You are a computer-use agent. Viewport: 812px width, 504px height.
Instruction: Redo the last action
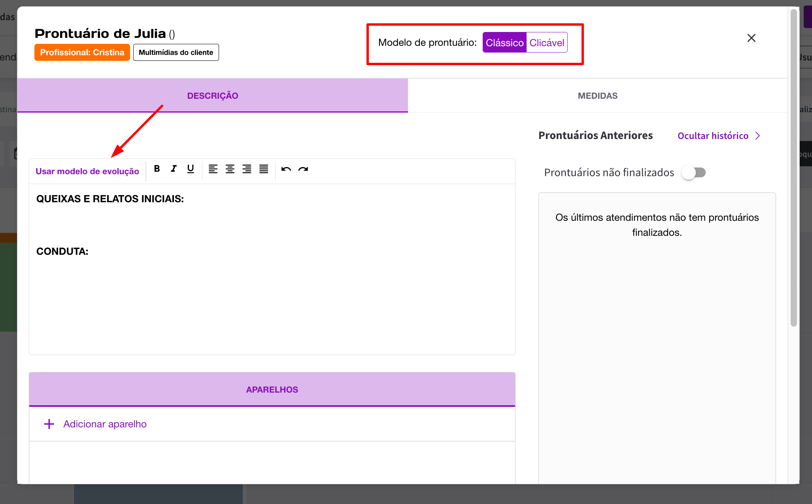click(x=303, y=169)
